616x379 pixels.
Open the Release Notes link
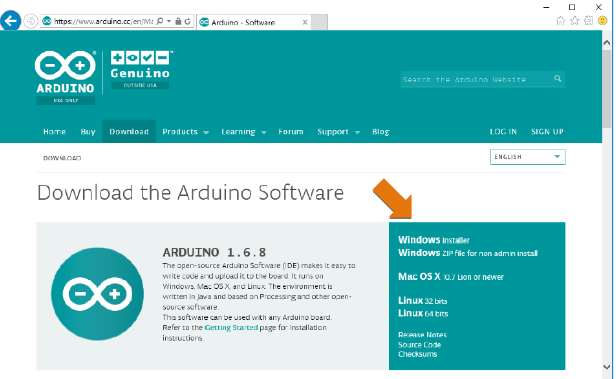[422, 335]
